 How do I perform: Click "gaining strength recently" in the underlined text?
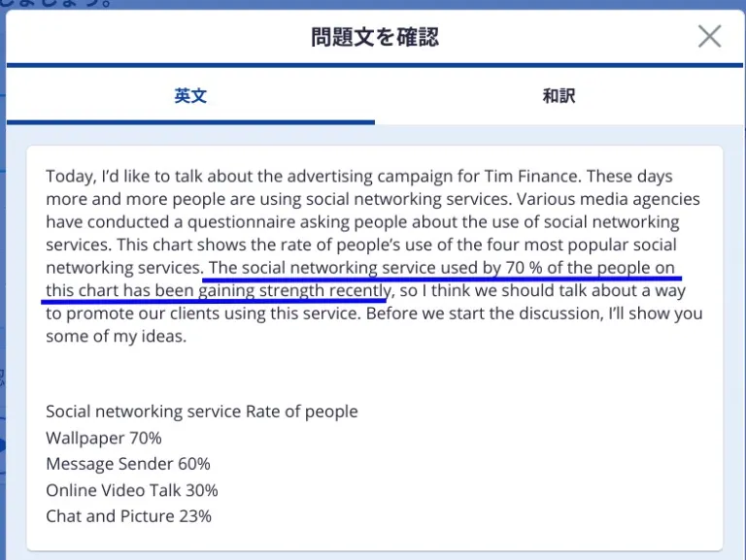[x=293, y=291]
